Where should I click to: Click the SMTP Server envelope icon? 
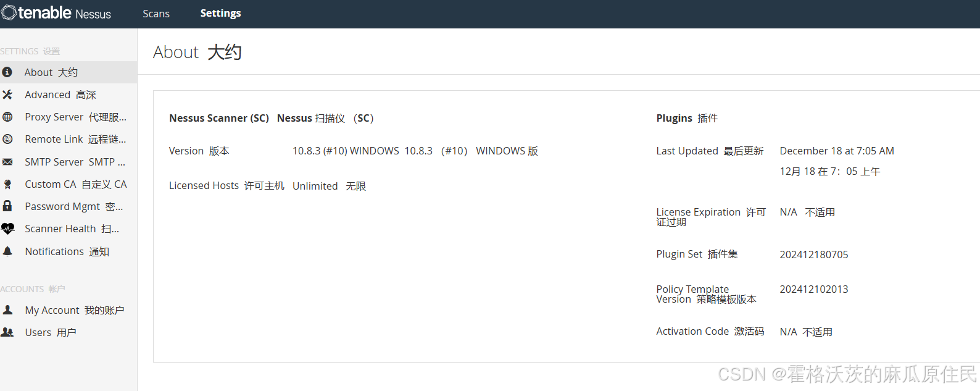(x=7, y=162)
